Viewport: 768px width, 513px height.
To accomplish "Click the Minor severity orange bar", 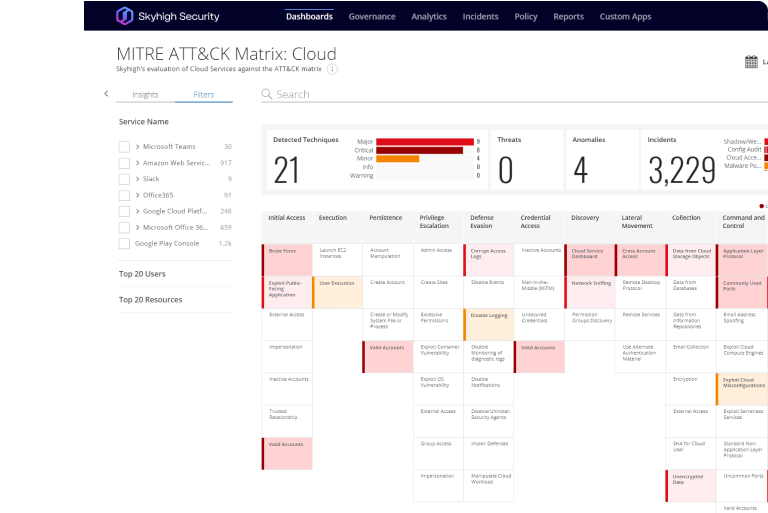I will [397, 158].
